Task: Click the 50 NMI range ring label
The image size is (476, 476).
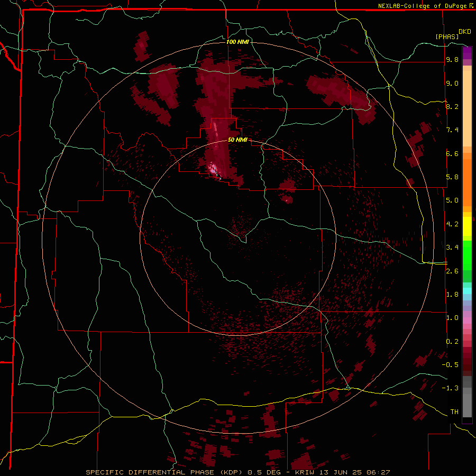Action: coord(237,140)
